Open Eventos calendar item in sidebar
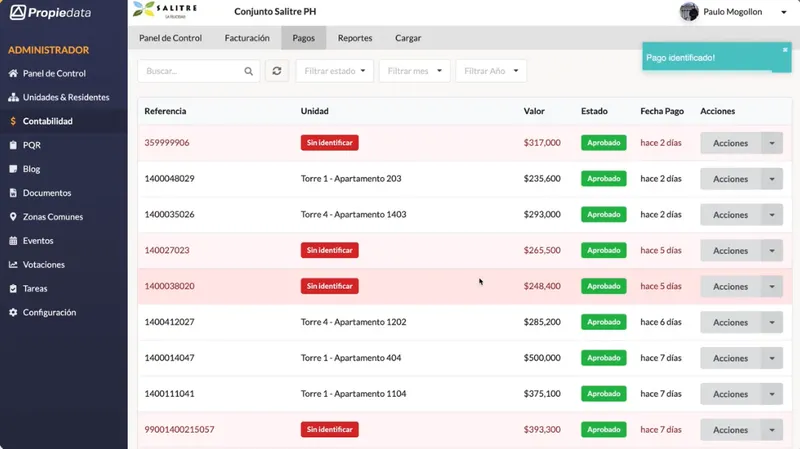The height and width of the screenshot is (449, 800). coord(31,240)
